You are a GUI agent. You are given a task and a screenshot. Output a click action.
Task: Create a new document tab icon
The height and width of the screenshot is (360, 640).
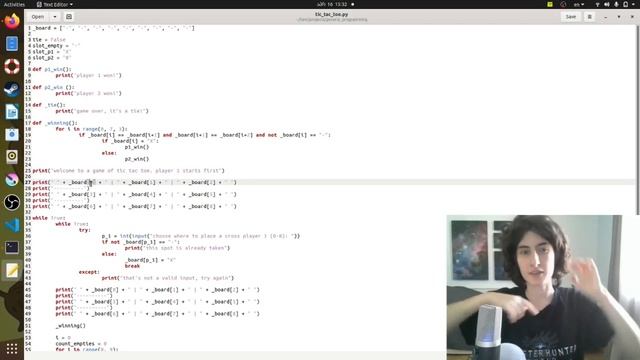coord(69,17)
